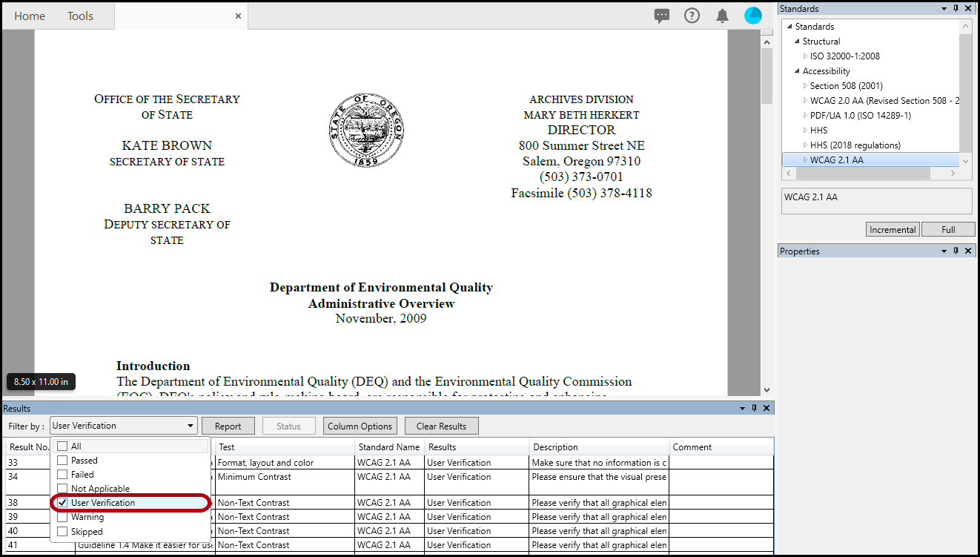Open the Standards panel options arrow
Screen dimensions: 980x557
(944, 9)
